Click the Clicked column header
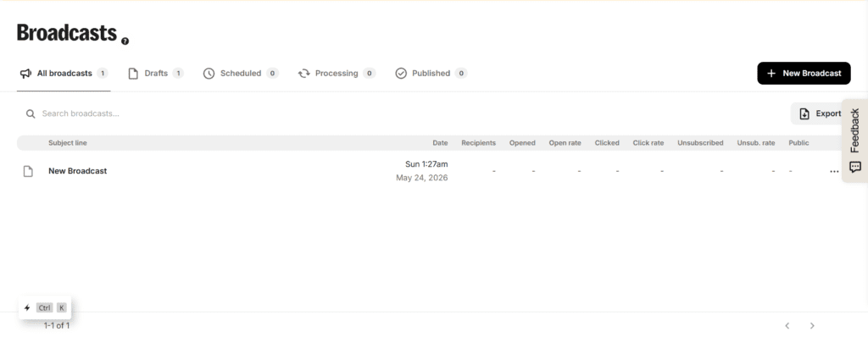The height and width of the screenshot is (337, 868). [x=607, y=143]
